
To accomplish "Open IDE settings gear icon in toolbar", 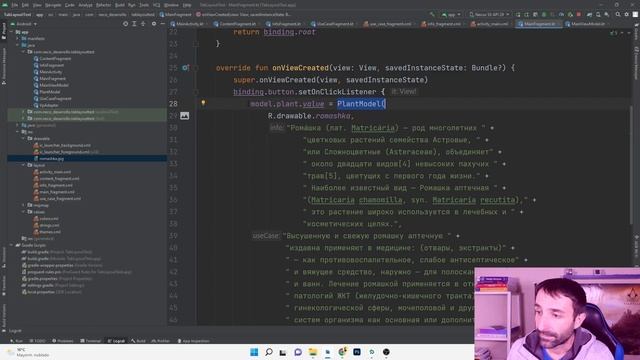I will tap(627, 14).
